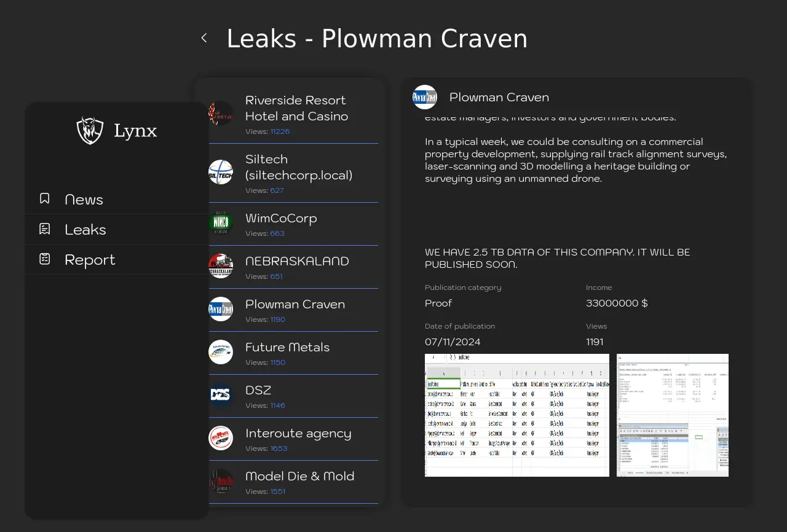Click the Leaks document icon in sidebar
The width and height of the screenshot is (787, 532).
click(x=45, y=229)
